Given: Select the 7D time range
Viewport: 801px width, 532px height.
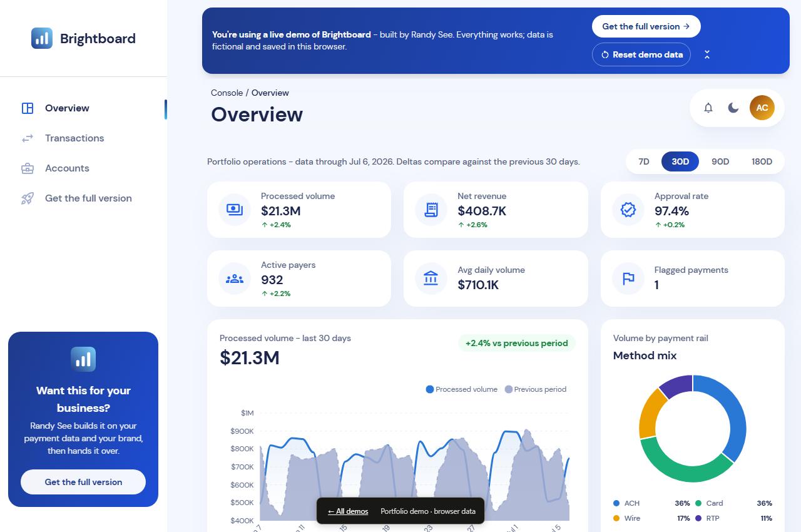Looking at the screenshot, I should point(644,161).
